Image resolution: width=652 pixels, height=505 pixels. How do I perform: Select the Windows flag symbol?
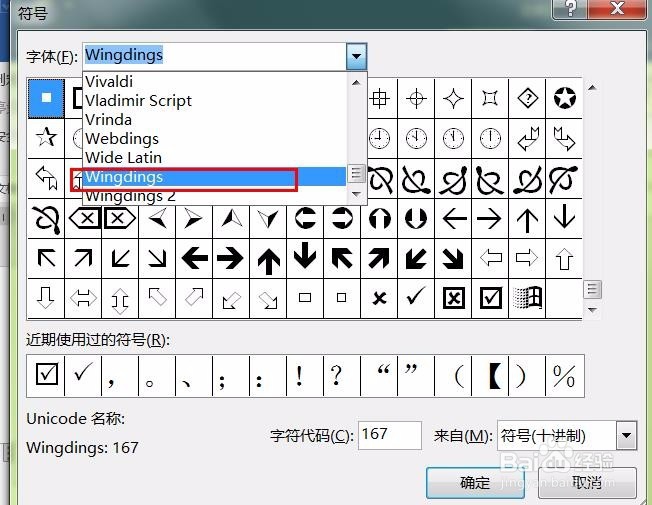[527, 298]
